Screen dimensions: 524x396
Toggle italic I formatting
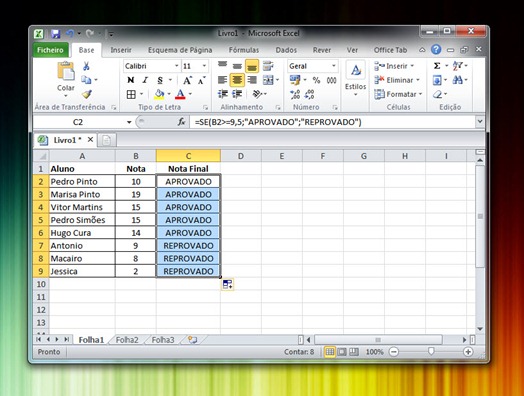145,80
